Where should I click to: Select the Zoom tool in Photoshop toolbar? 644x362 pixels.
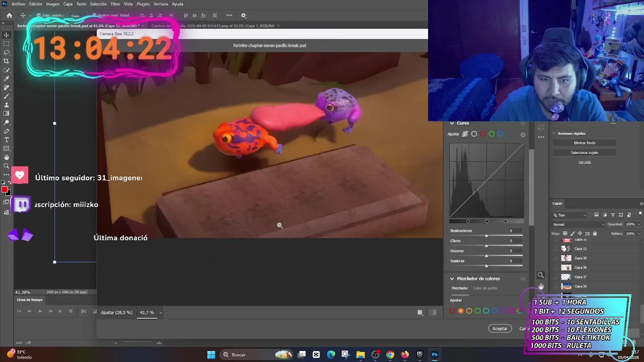point(7,166)
